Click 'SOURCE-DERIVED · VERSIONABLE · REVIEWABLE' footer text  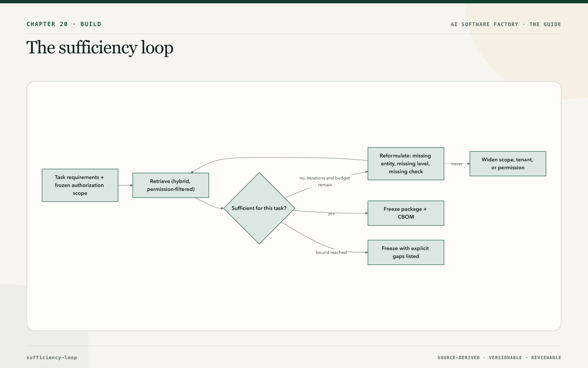(x=499, y=358)
